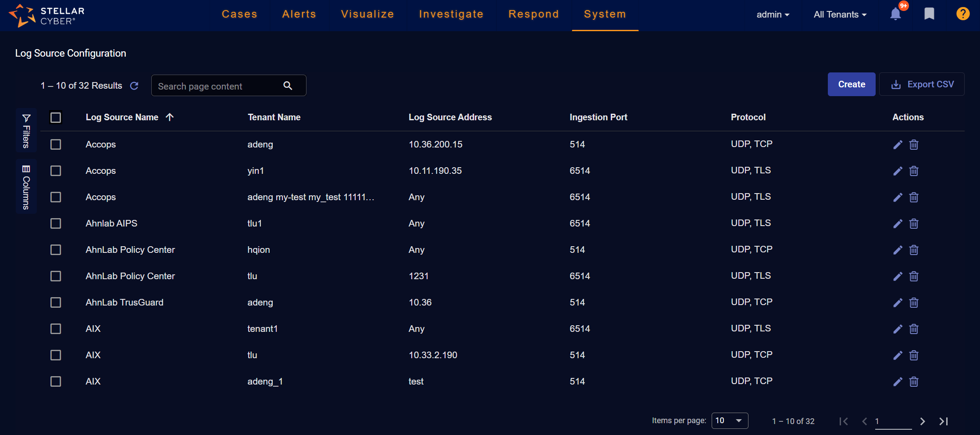Tick the AIX tenant1 row checkbox
980x435 pixels.
[56, 329]
